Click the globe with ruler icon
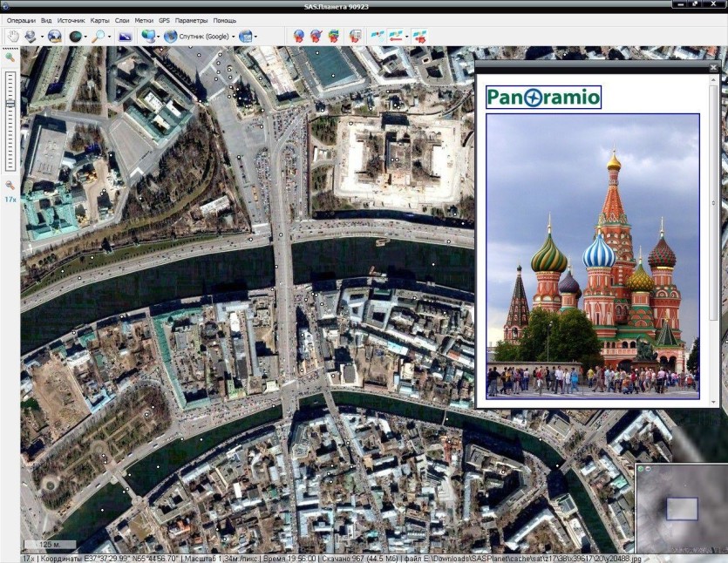728x563 pixels. click(x=54, y=37)
